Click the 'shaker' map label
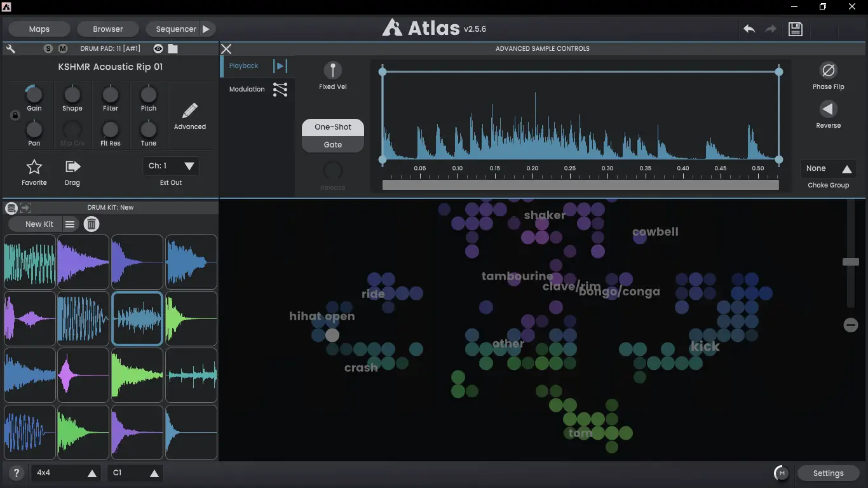Viewport: 868px width, 488px height. [545, 215]
